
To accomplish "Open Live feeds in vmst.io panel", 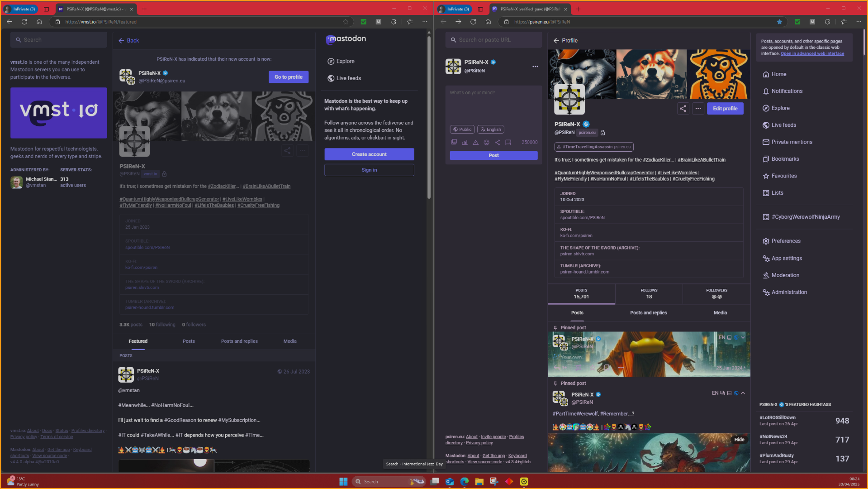I will pyautogui.click(x=344, y=78).
